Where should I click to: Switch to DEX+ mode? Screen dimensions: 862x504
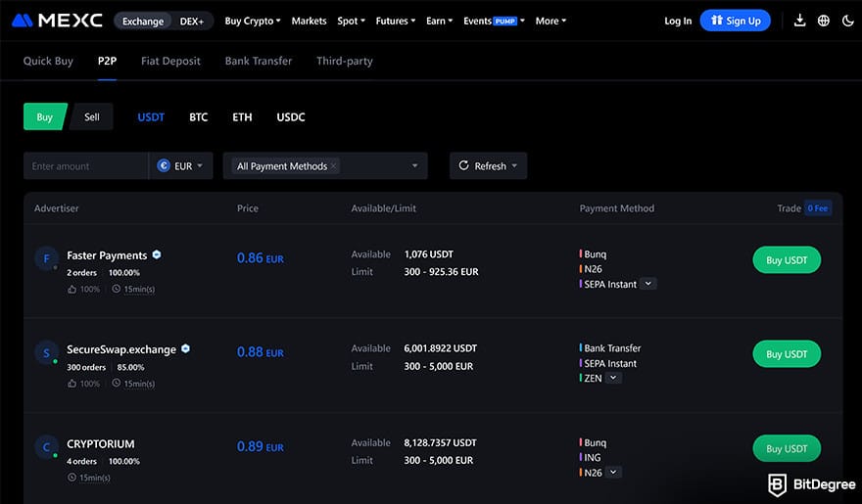[192, 21]
